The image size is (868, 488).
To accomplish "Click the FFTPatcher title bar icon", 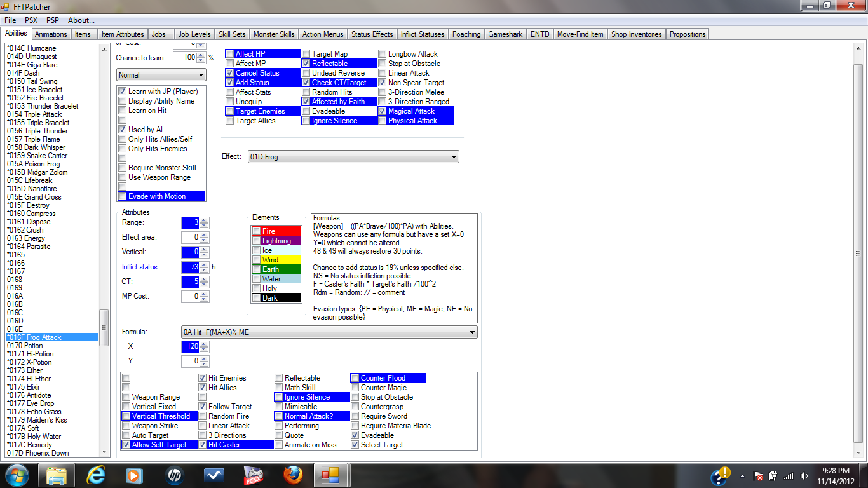I will click(x=6, y=6).
